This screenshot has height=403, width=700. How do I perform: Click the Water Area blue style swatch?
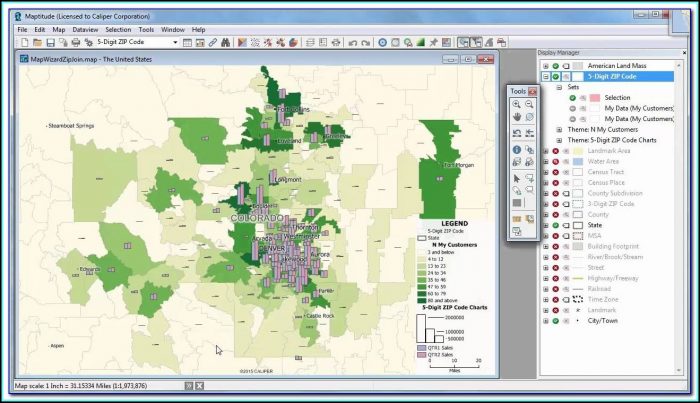pos(578,162)
